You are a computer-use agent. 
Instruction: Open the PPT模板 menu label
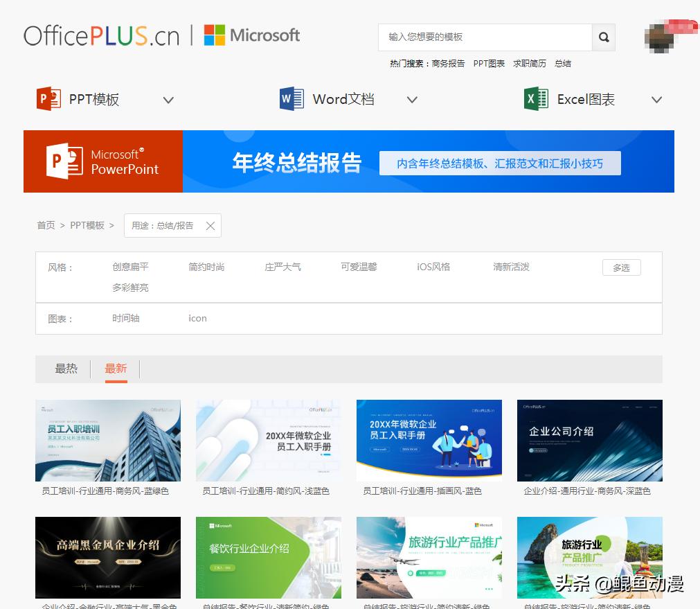(94, 99)
